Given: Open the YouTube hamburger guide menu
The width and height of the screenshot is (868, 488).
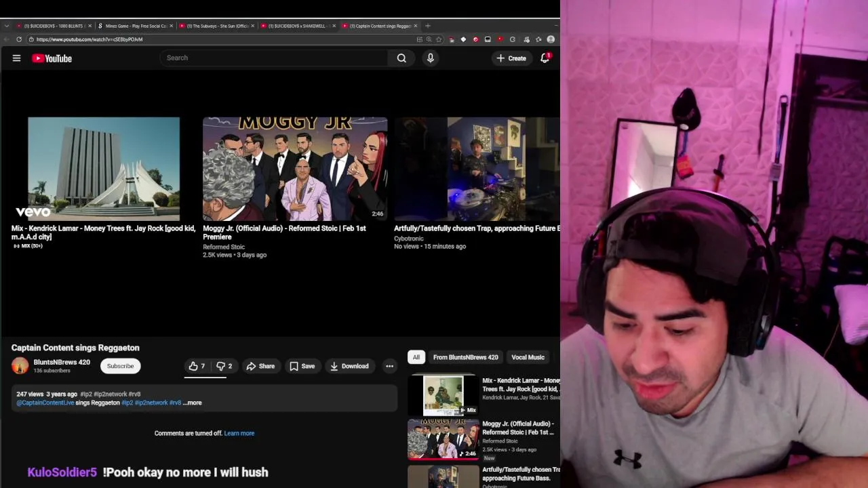Looking at the screenshot, I should coord(16,58).
